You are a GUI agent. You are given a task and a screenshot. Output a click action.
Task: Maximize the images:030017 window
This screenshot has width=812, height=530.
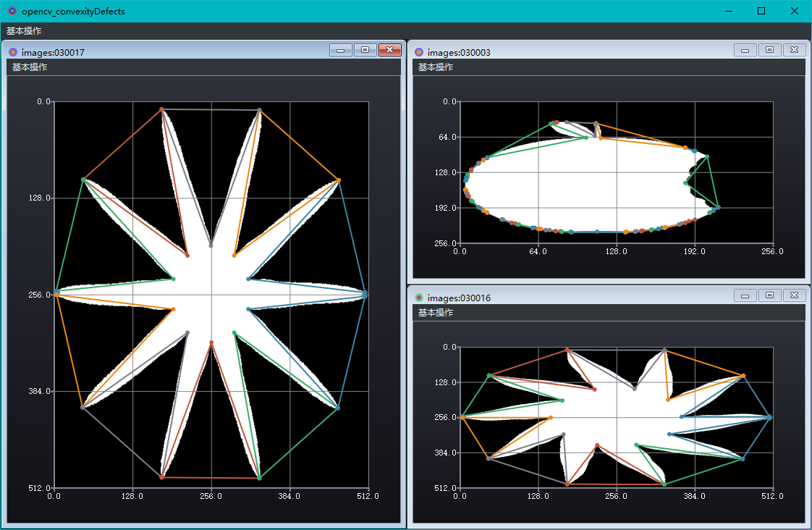click(365, 50)
